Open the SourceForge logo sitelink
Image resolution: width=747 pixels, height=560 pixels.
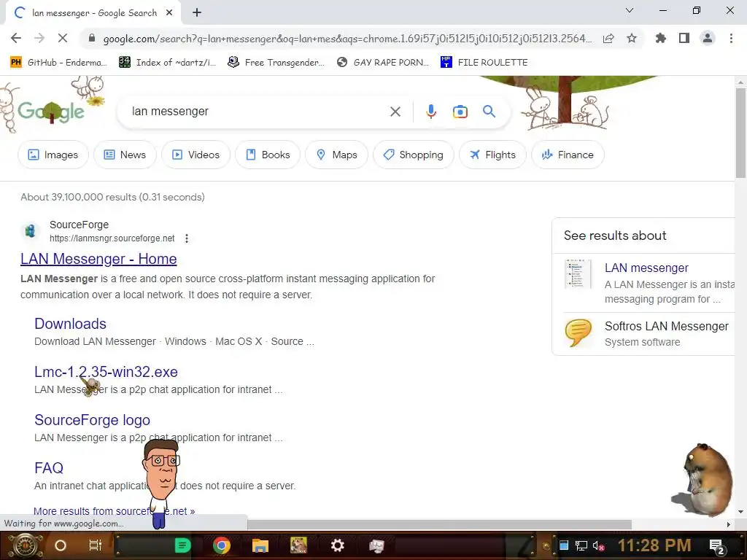click(92, 420)
